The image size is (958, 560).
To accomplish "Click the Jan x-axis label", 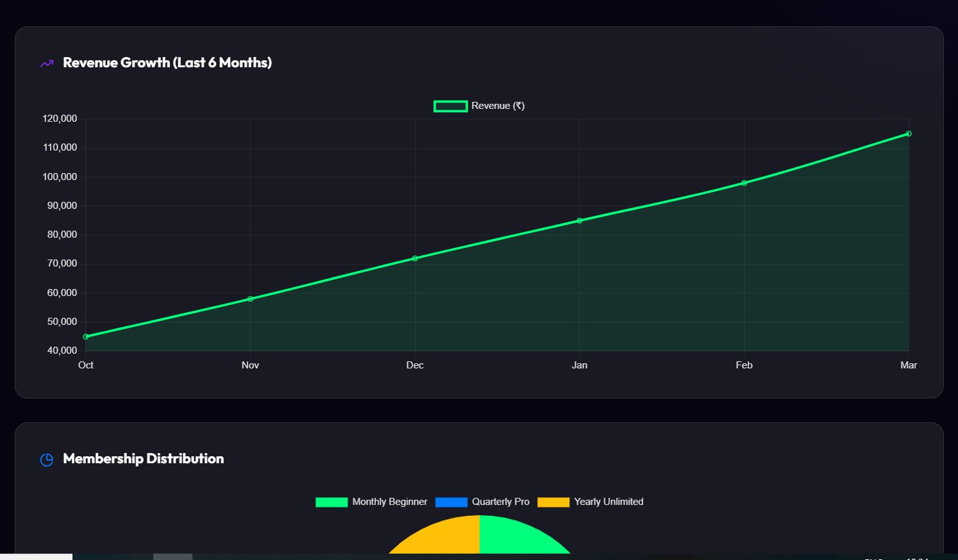I will pyautogui.click(x=580, y=365).
